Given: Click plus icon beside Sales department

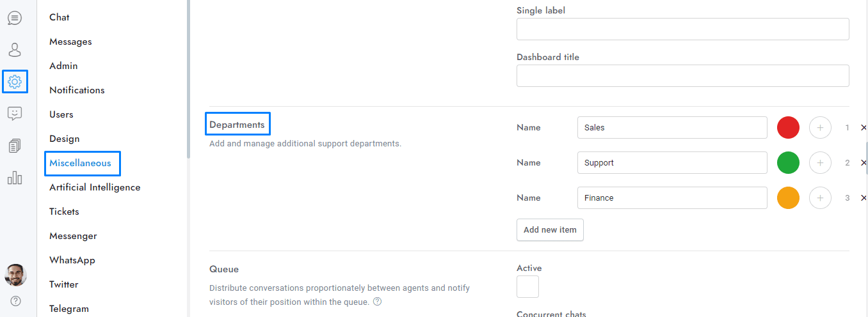Looking at the screenshot, I should pyautogui.click(x=820, y=128).
